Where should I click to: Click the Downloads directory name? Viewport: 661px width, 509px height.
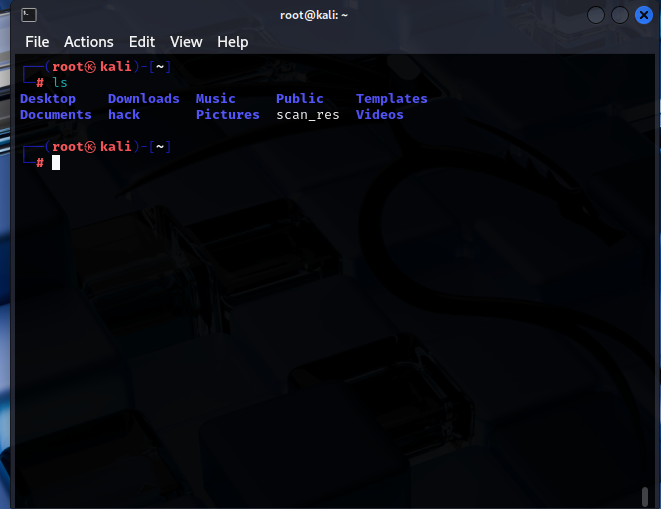coord(144,99)
